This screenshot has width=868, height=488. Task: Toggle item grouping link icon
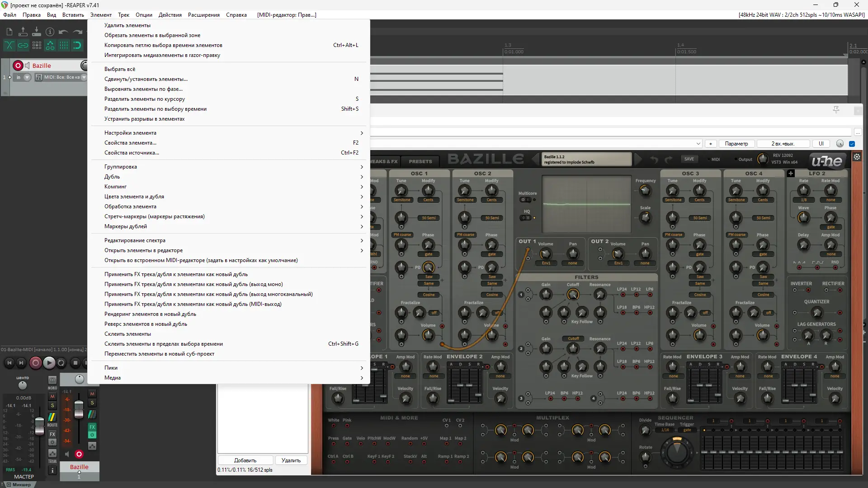[23, 45]
